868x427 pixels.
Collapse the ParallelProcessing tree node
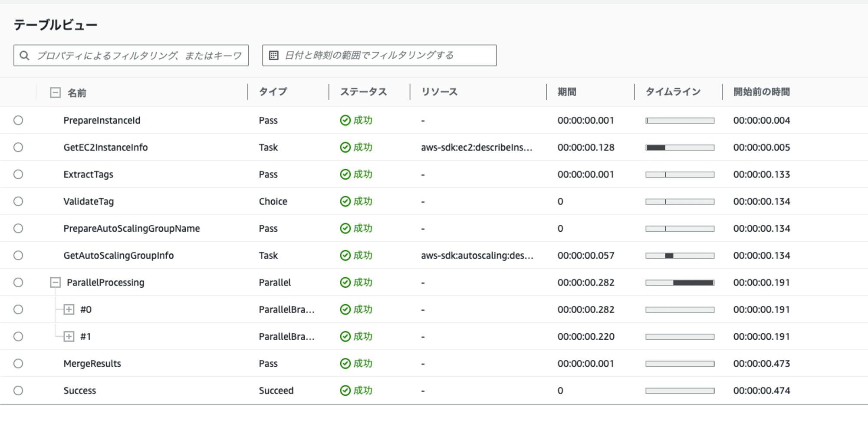pos(55,282)
